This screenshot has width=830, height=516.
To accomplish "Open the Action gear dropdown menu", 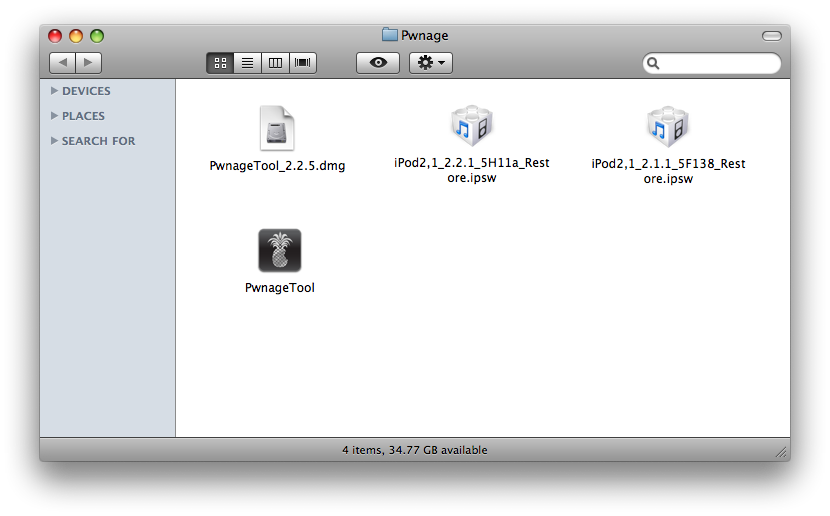I will click(431, 63).
